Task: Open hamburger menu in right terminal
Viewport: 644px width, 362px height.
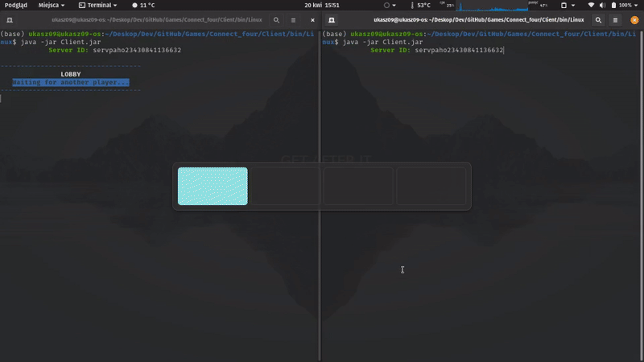Action: (615, 19)
